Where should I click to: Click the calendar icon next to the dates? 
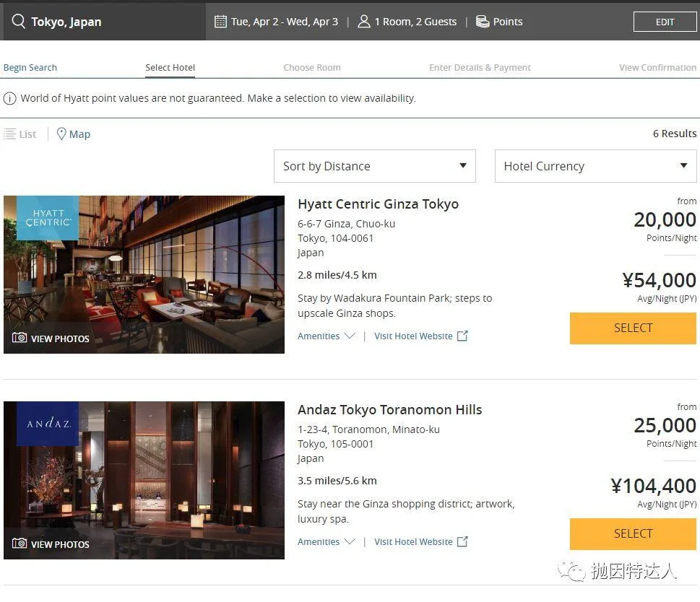coord(220,22)
